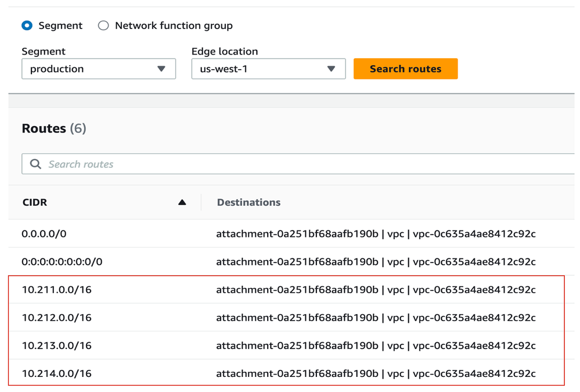Click the 0:0:0:0:0:0:0:0/0 IPv6 route
Screen dimensions: 580x392
click(x=62, y=262)
